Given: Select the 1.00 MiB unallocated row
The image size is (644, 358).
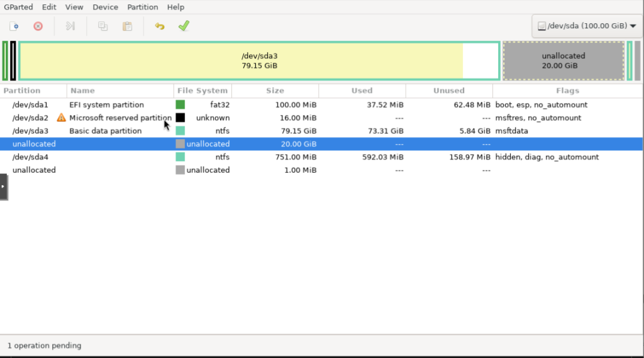Looking at the screenshot, I should pos(321,170).
